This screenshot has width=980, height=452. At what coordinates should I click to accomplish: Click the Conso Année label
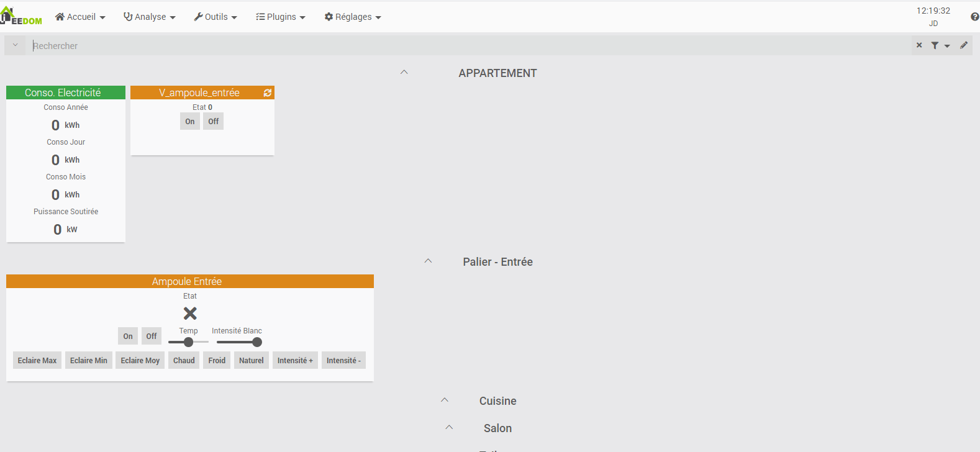click(66, 107)
